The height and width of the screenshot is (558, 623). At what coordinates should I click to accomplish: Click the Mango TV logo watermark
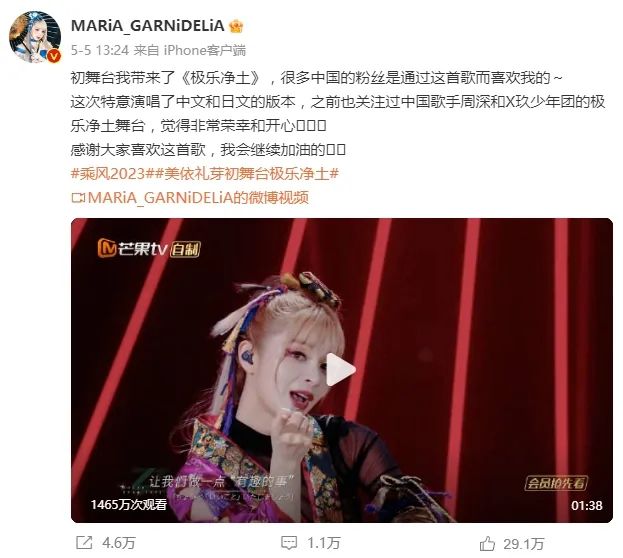pyautogui.click(x=149, y=249)
